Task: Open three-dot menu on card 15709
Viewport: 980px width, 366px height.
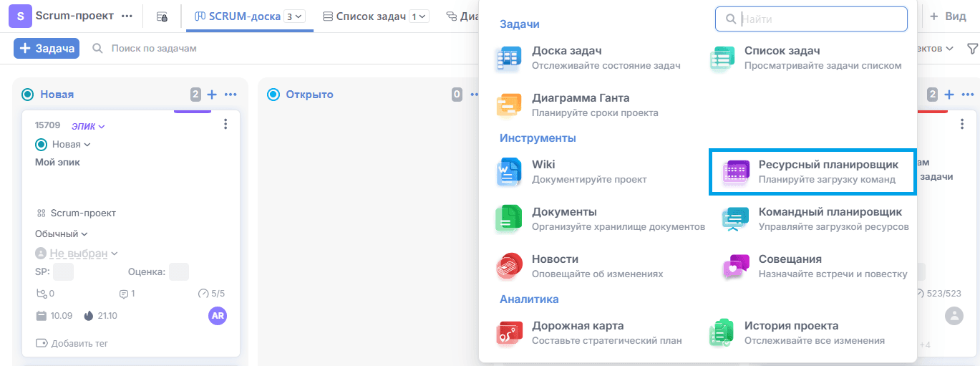Action: coord(225,125)
